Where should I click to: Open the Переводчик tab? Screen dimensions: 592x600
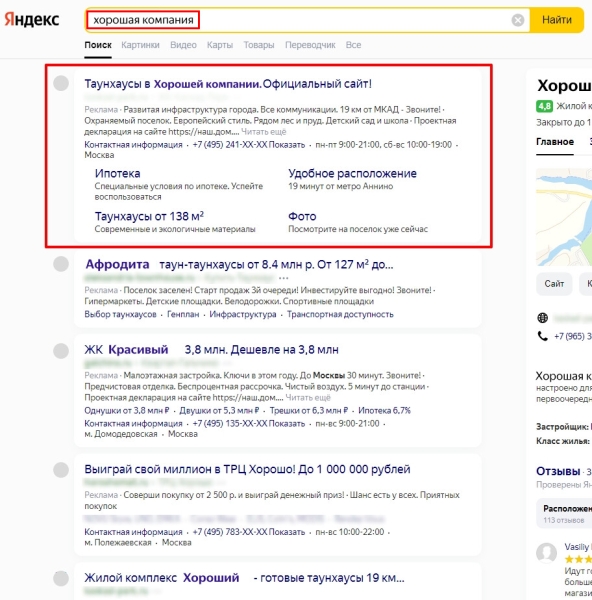(x=310, y=45)
